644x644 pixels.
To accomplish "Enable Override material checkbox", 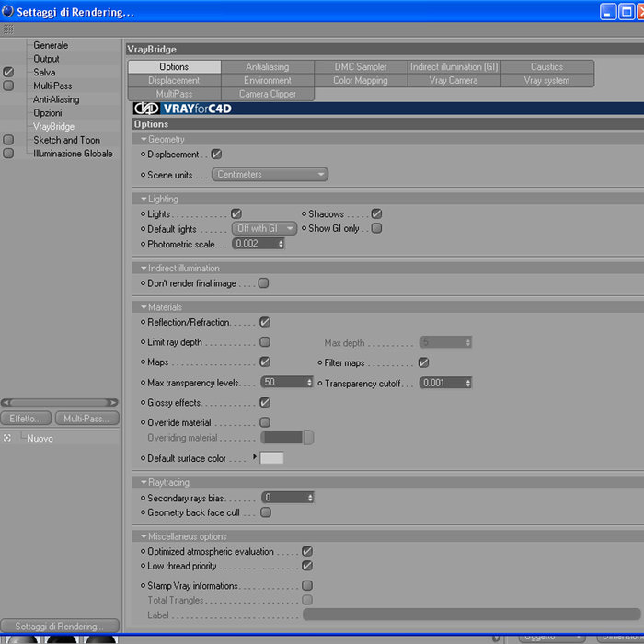I will pyautogui.click(x=265, y=422).
